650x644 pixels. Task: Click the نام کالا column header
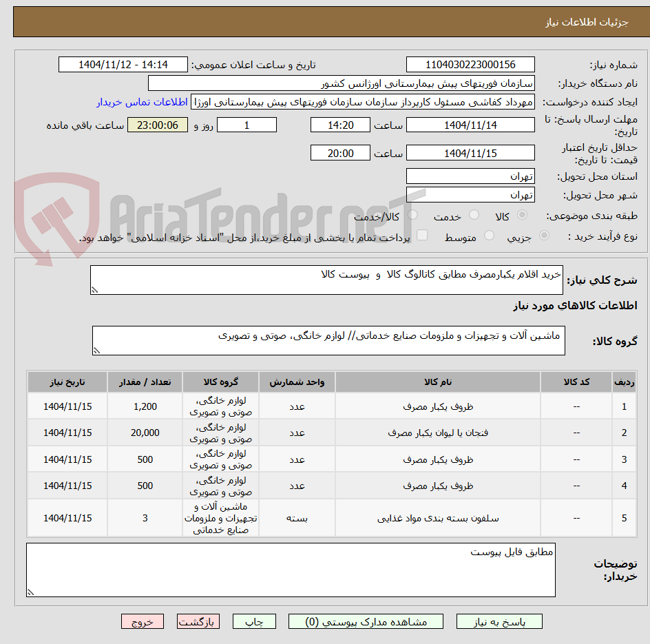coord(438,382)
